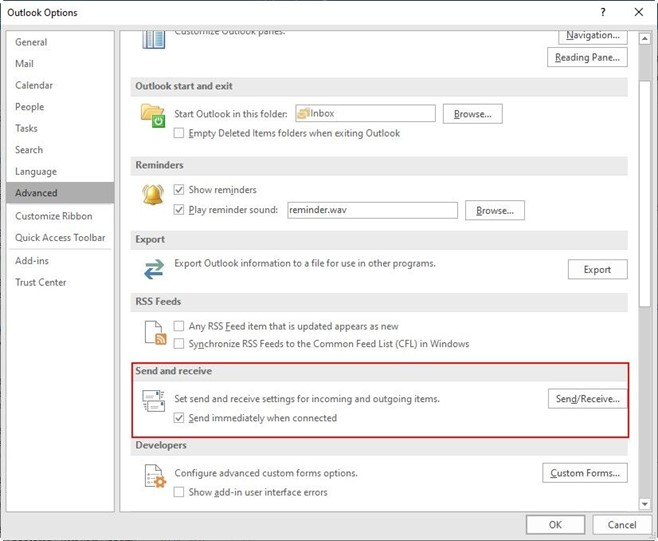The image size is (658, 541).
Task: Select Language in sidebar
Action: coord(60,171)
